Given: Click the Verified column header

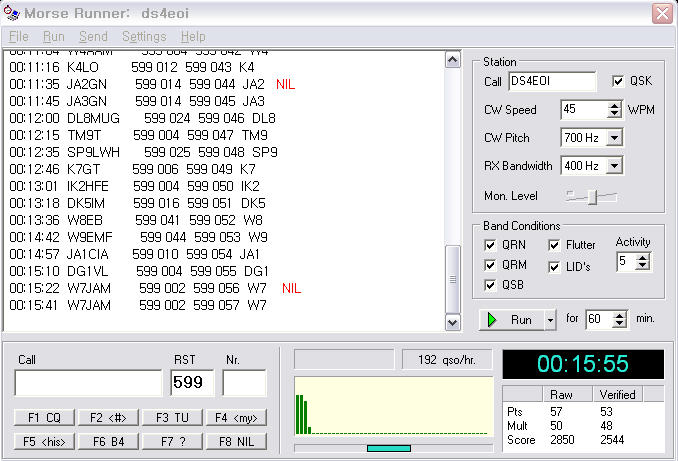Looking at the screenshot, I should tap(617, 394).
